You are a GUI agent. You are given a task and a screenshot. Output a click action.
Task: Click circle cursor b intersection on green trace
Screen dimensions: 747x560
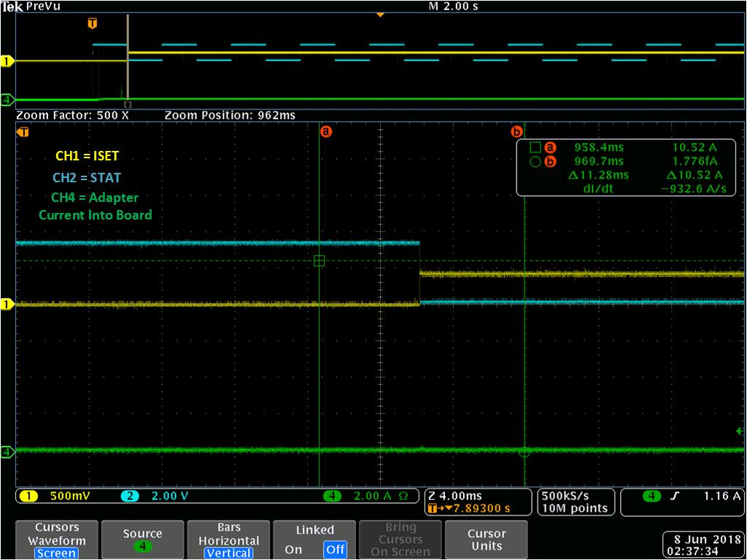click(525, 452)
